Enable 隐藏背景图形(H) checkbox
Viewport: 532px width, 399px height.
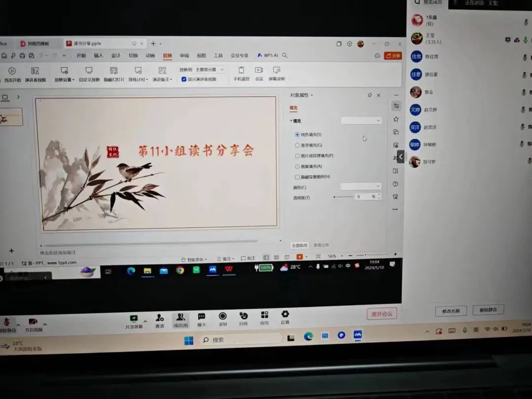pos(297,177)
